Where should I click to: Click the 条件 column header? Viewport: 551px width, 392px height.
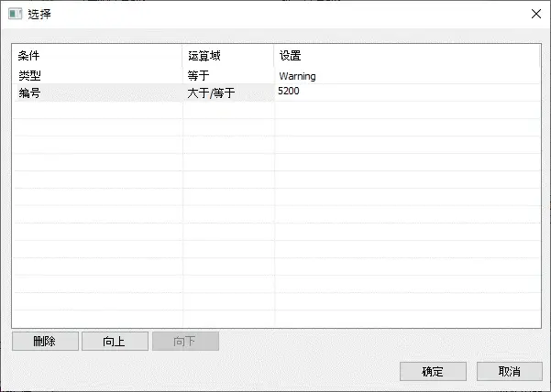tap(97, 56)
